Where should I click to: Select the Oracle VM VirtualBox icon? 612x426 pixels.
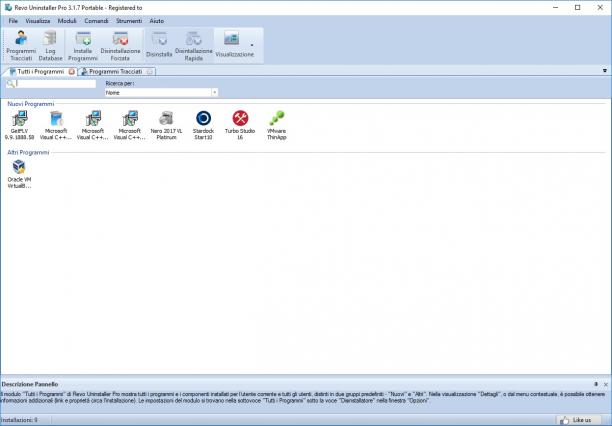coord(19,174)
